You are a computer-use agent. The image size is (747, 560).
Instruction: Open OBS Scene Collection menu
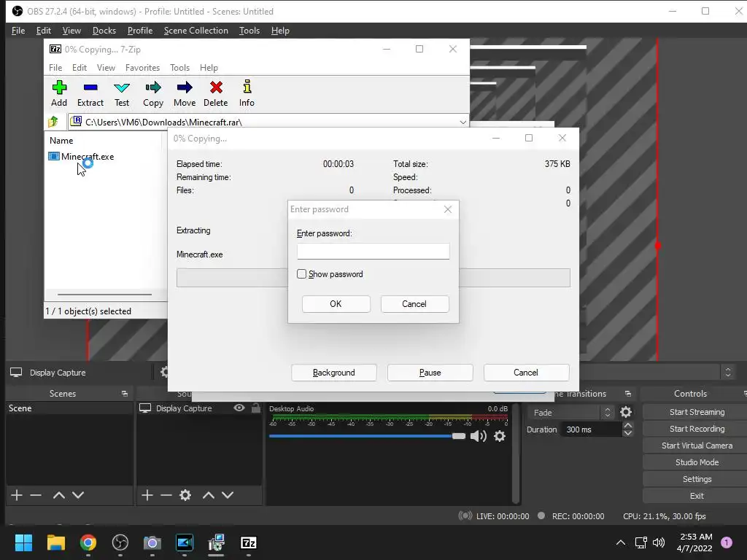tap(196, 31)
